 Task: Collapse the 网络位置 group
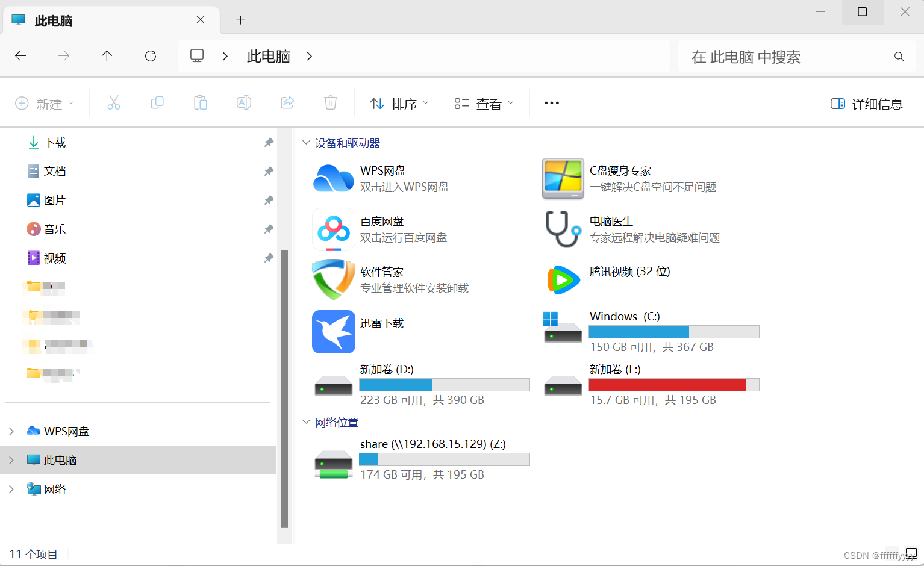306,422
